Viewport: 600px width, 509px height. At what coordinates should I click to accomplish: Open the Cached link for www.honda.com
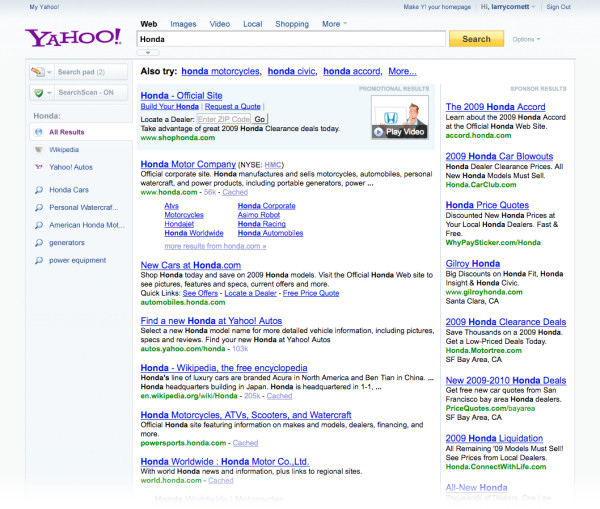point(235,192)
